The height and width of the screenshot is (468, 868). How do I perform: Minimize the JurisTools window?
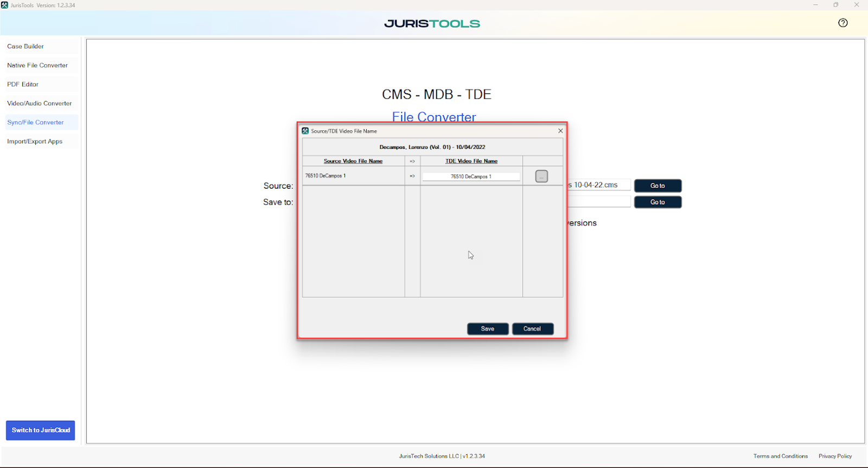coord(815,5)
